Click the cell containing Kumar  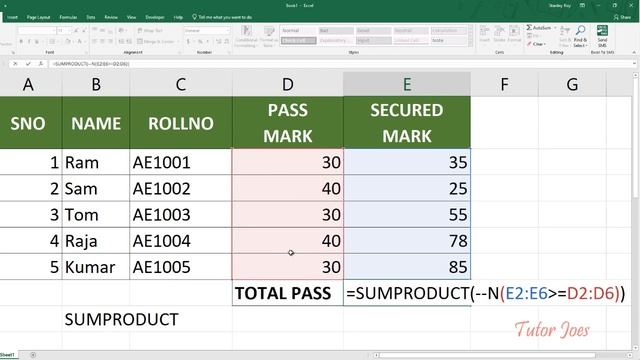pyautogui.click(x=96, y=267)
